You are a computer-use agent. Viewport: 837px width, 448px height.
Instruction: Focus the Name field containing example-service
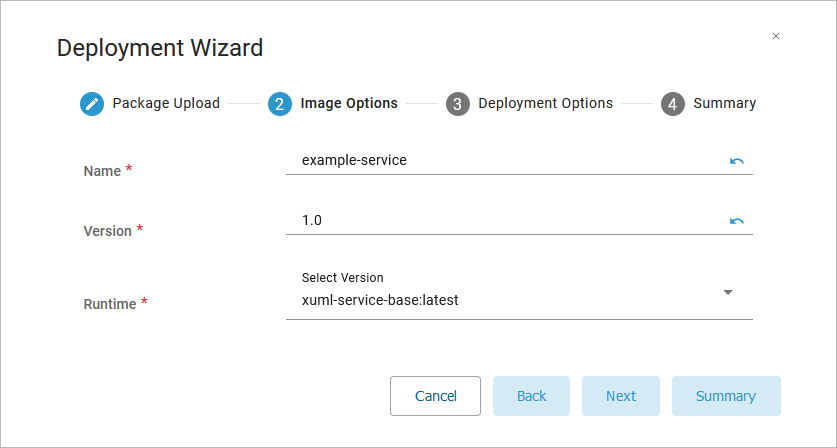[500, 160]
